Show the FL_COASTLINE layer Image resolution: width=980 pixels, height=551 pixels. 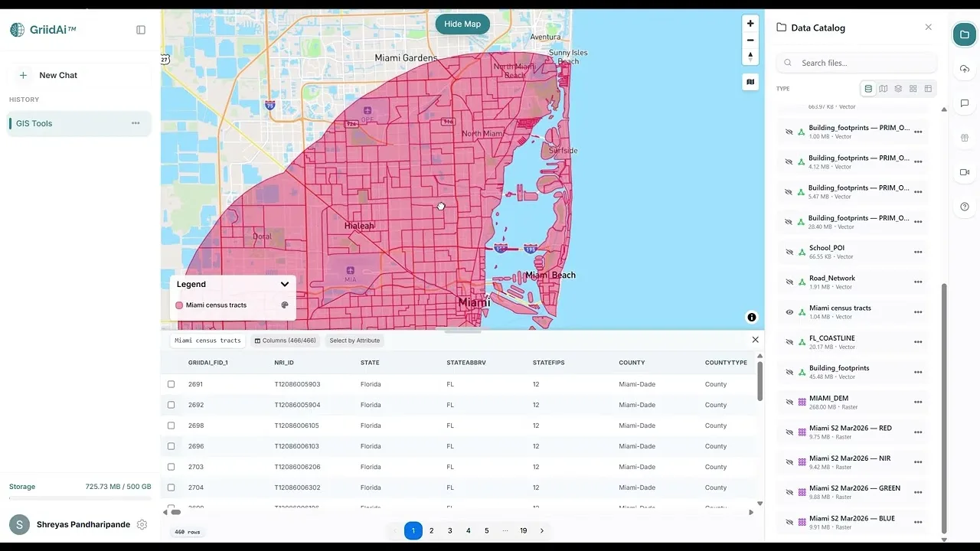click(x=789, y=342)
